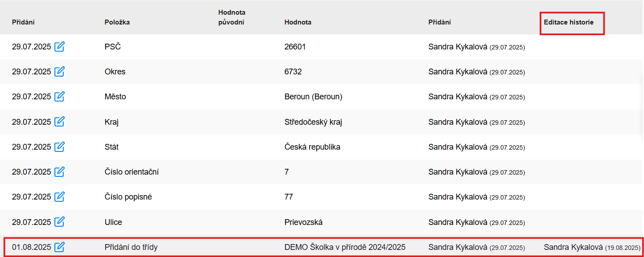Click the first Přidání date header
Screen dimensions: 644x257
(23, 22)
